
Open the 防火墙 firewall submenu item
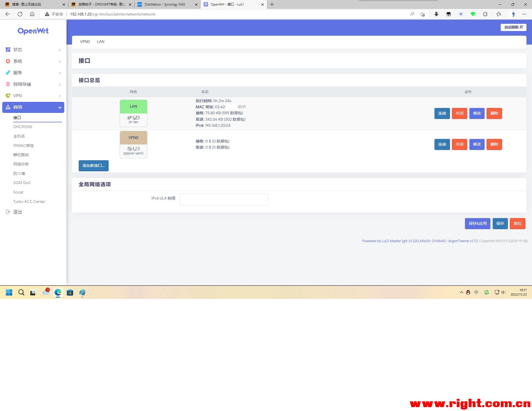[x=19, y=174]
